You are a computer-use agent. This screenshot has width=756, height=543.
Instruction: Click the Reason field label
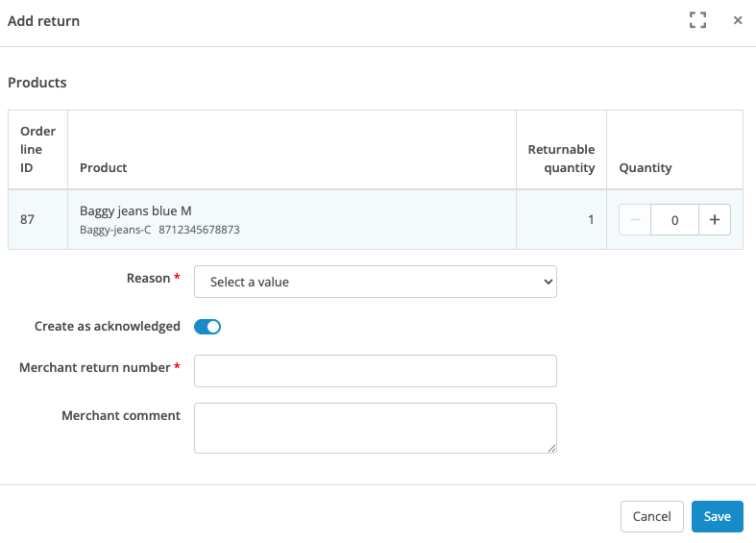tap(149, 279)
